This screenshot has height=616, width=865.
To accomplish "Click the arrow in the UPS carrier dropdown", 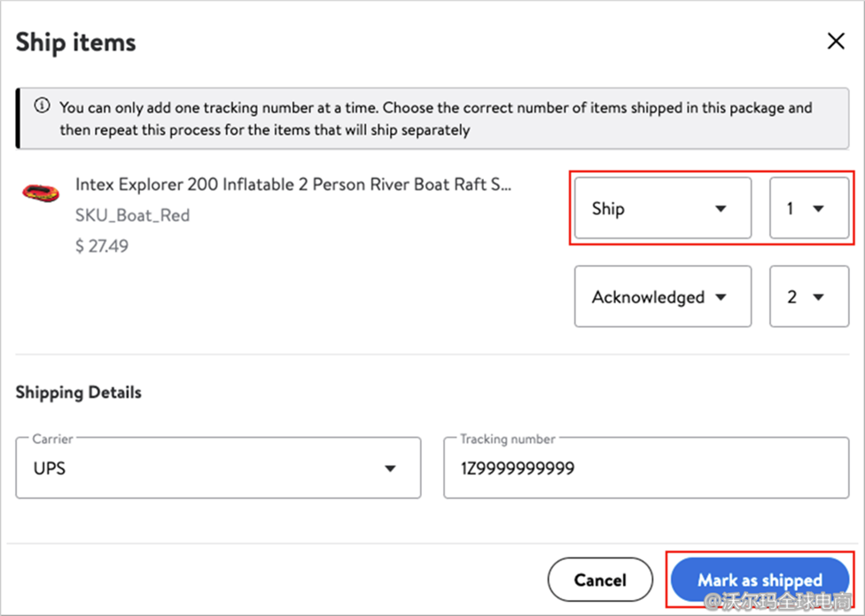I will pos(390,468).
